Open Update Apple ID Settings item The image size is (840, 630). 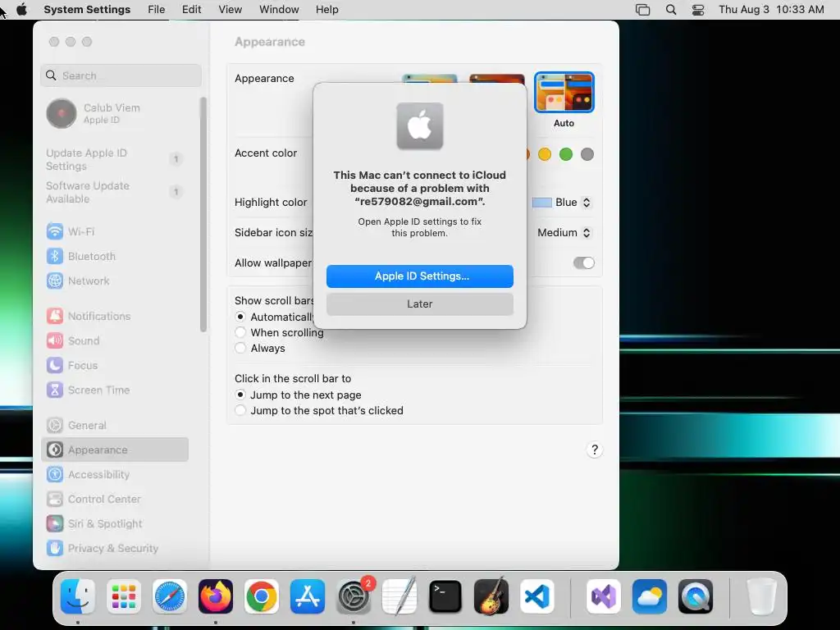point(115,160)
